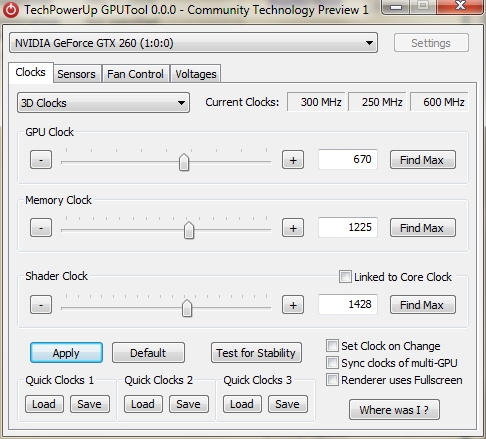Open the Voltages tab

[196, 74]
